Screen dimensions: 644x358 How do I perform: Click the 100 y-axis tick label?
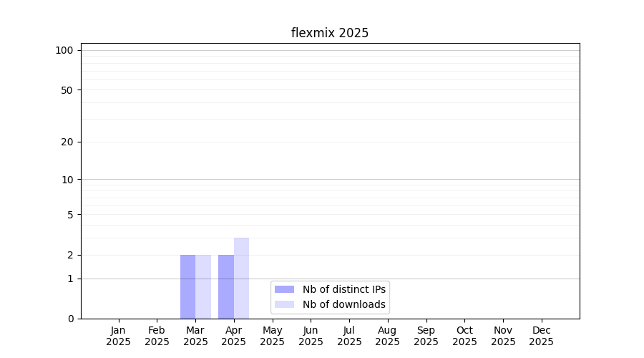(x=64, y=50)
